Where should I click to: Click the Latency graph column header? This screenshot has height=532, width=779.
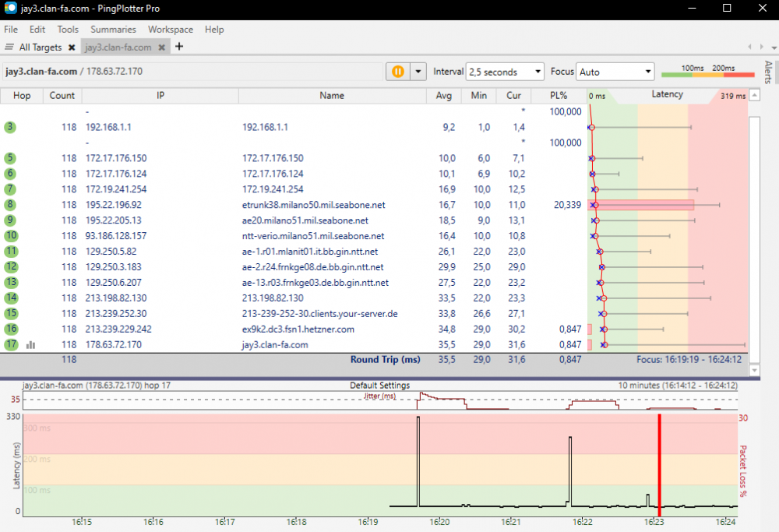[x=668, y=94]
